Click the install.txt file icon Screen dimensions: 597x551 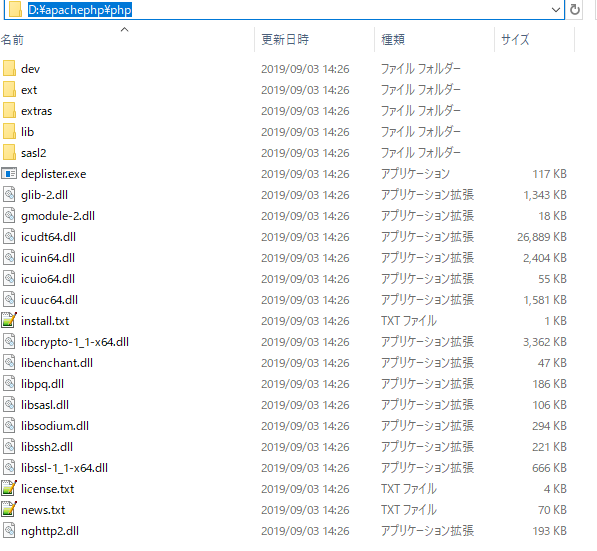9,320
